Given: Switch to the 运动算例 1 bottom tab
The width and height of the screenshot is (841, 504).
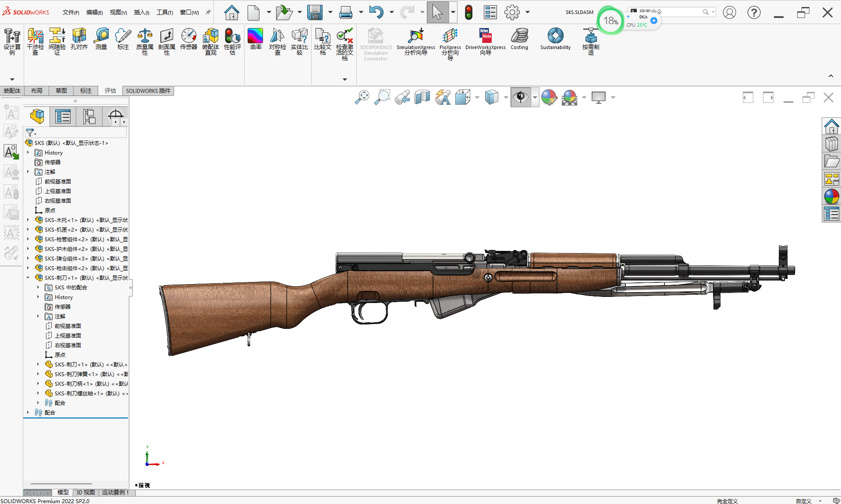Looking at the screenshot, I should click(x=116, y=492).
